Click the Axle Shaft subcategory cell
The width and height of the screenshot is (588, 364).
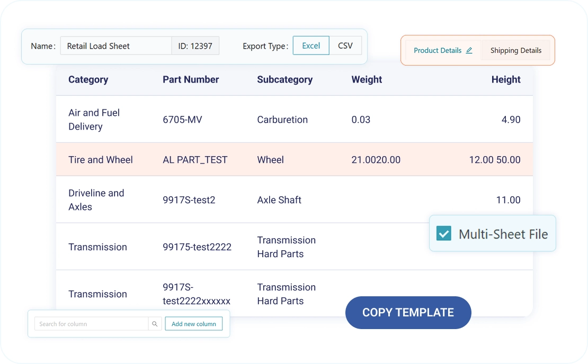pyautogui.click(x=279, y=200)
